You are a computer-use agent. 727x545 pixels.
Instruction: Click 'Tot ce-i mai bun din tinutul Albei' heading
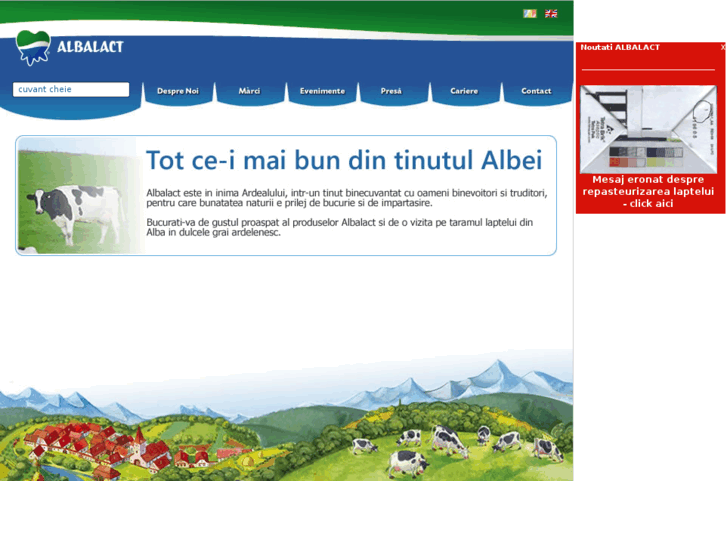[344, 160]
